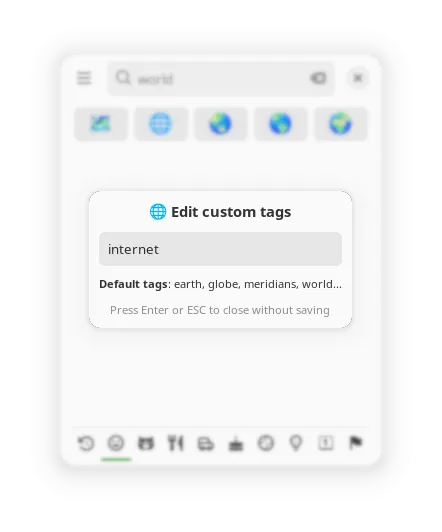Switch to the symbols category

coord(326,443)
